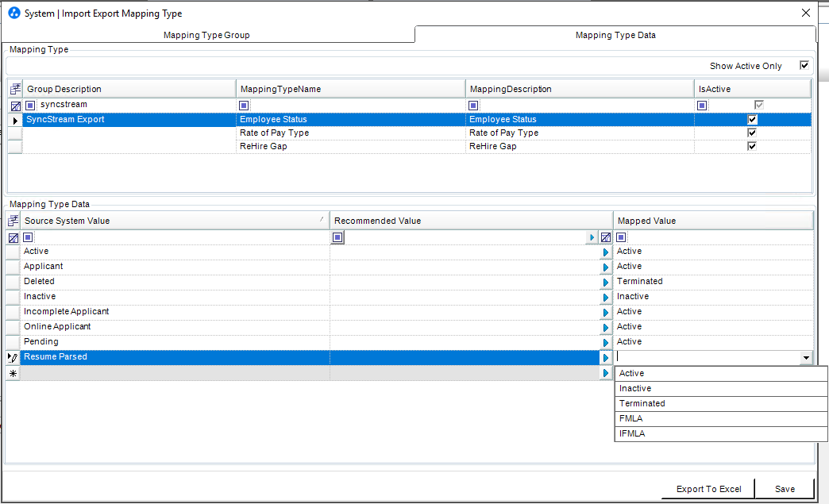Open the Source System Value filter operator icon
The width and height of the screenshot is (829, 504).
[28, 237]
